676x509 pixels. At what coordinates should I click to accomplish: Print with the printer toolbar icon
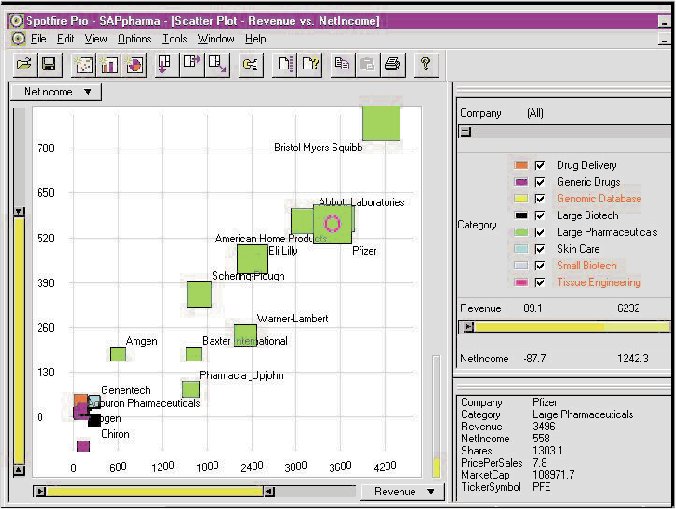click(x=393, y=65)
